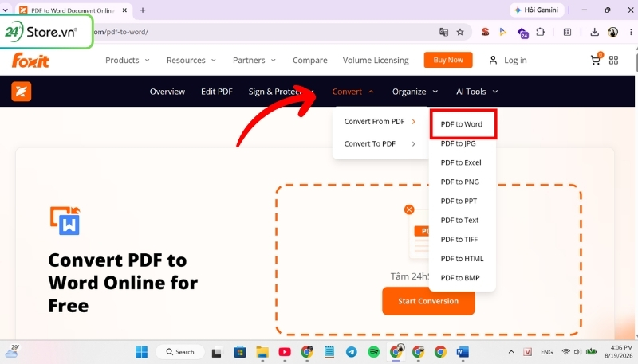
Task: Click the purple extension with 24 badge
Action: click(x=522, y=33)
